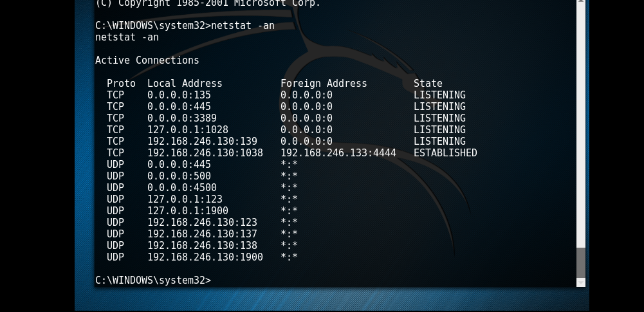The width and height of the screenshot is (644, 312).
Task: Click LISTENING in the port 135 row
Action: click(439, 95)
